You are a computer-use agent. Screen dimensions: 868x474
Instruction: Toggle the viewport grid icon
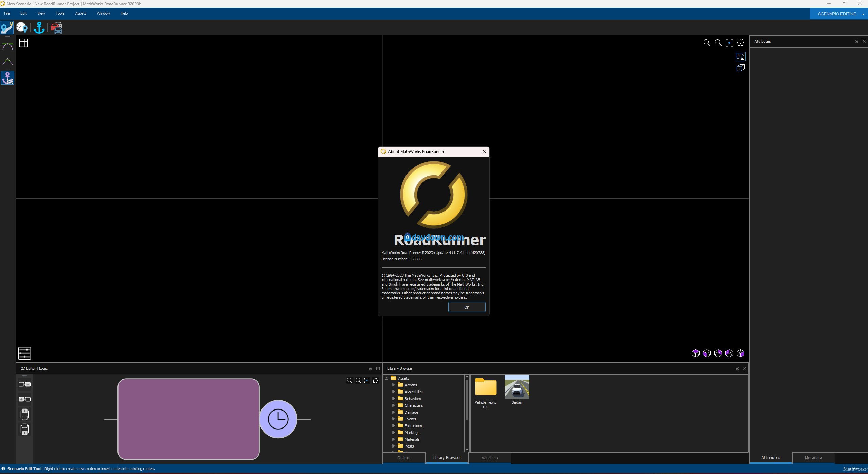point(23,43)
